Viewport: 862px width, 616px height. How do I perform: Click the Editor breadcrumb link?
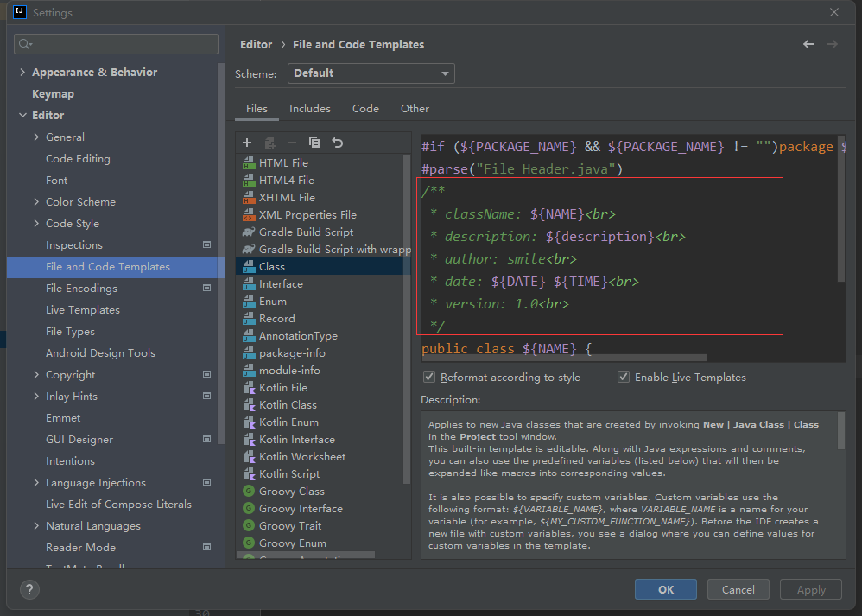257,45
